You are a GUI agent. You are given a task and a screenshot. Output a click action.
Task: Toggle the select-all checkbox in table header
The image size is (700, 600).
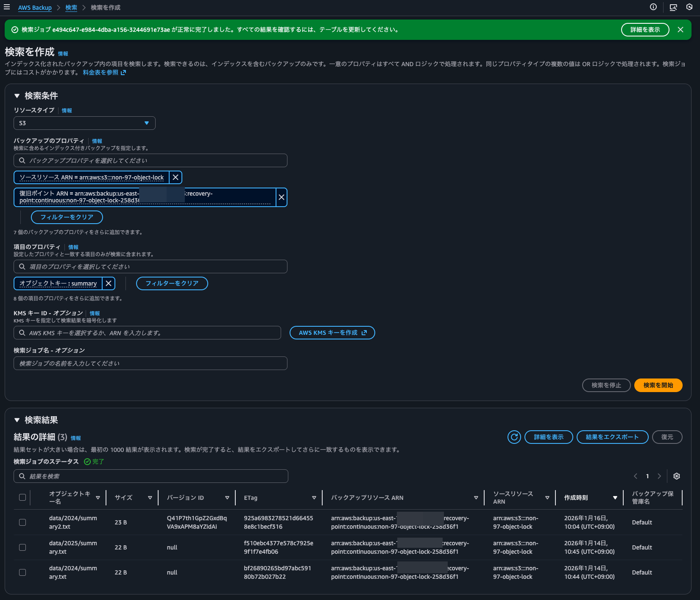[22, 497]
